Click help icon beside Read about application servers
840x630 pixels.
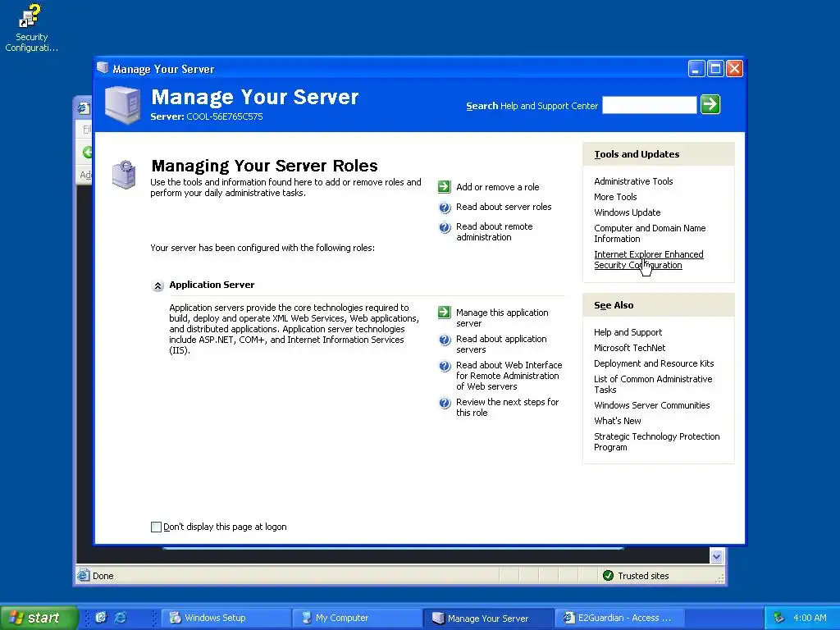[x=445, y=340]
